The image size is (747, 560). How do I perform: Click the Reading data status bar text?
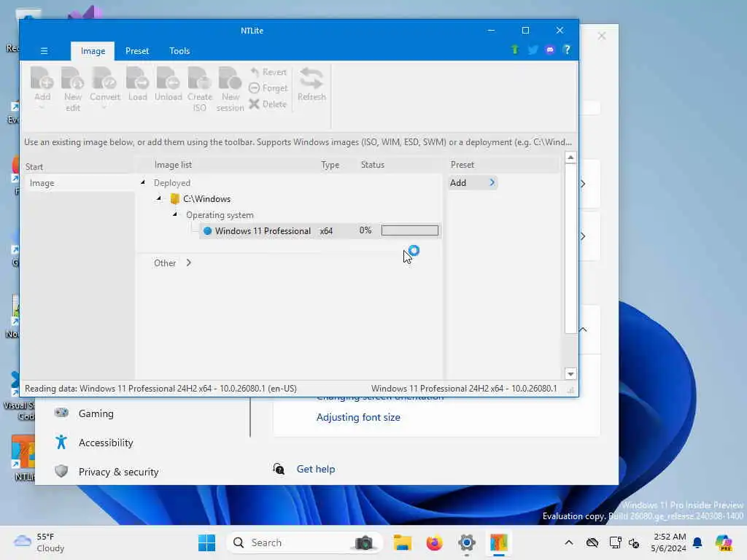click(x=160, y=389)
